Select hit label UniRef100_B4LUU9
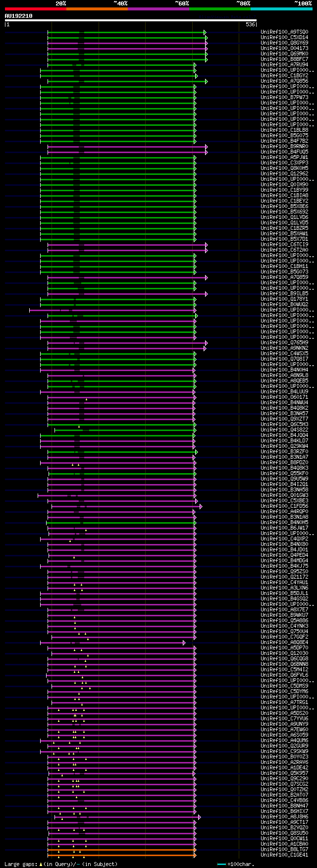 coord(284,392)
